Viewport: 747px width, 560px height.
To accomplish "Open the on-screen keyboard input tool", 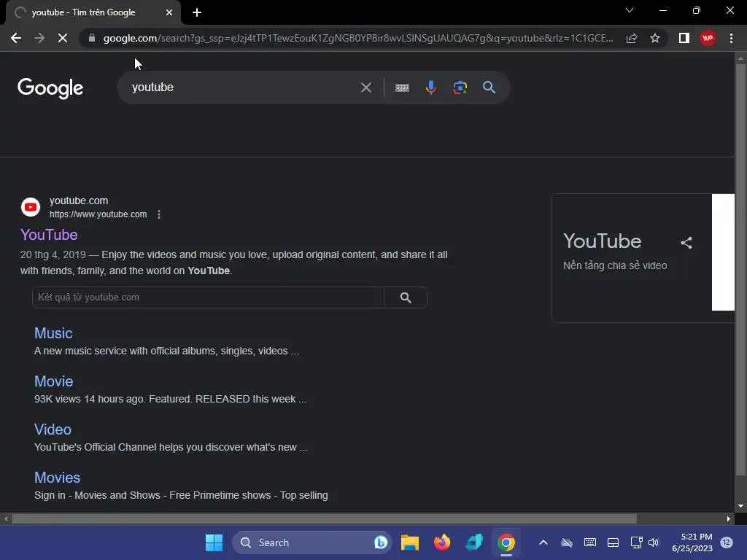I will 402,87.
